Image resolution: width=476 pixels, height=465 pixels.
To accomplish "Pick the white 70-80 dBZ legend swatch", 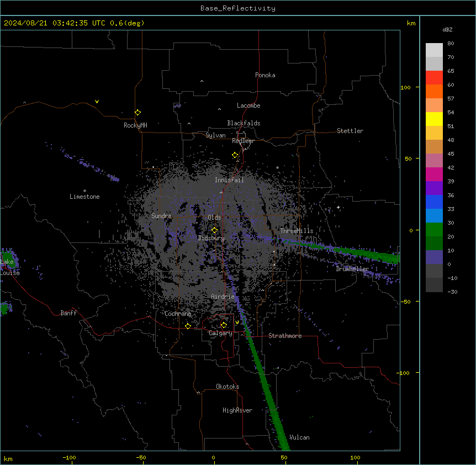I will [x=434, y=50].
